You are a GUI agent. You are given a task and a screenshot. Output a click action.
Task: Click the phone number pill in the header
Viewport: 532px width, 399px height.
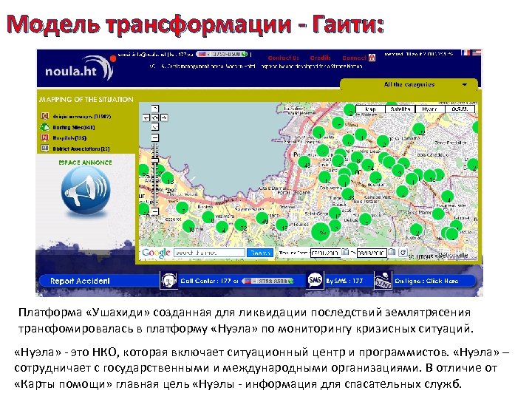coord(222,54)
